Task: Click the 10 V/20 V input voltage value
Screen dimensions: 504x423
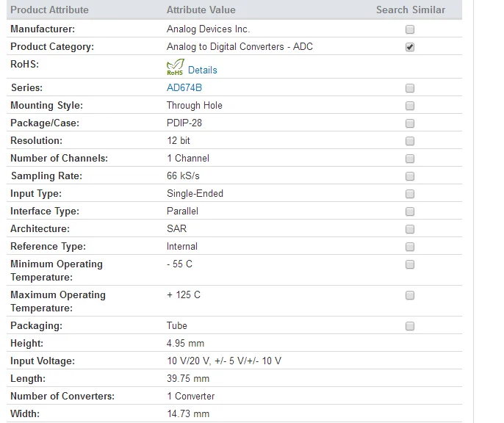Action: 224,361
